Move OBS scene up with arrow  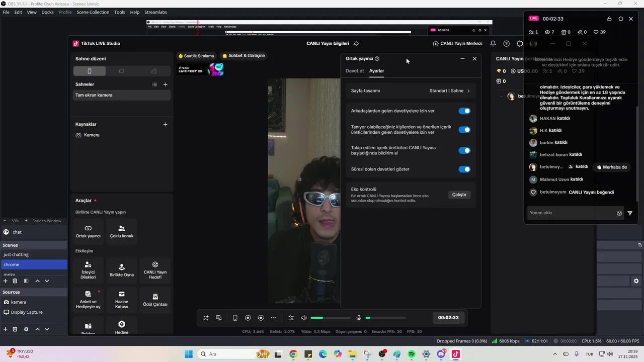coord(37,281)
